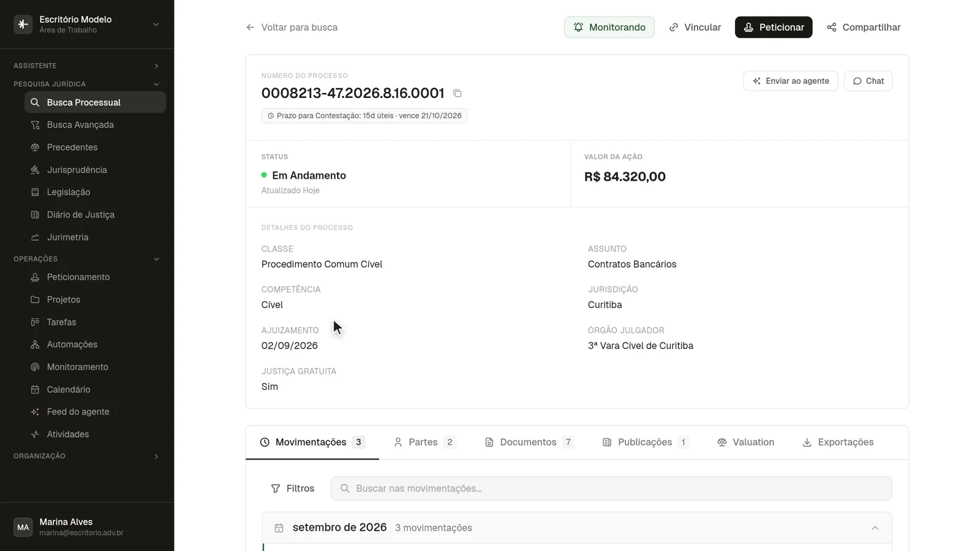The height and width of the screenshot is (551, 980).
Task: Click the Peticionar button
Action: 774,27
